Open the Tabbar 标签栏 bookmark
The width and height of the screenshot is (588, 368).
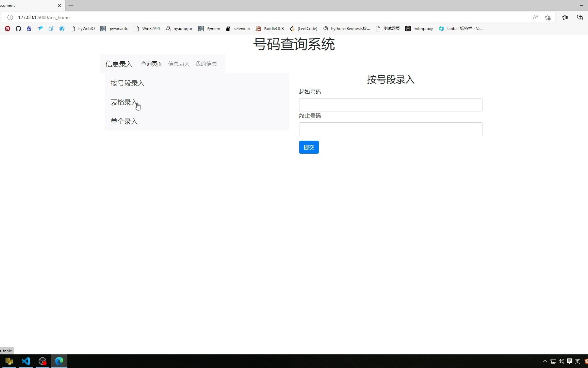tap(461, 29)
